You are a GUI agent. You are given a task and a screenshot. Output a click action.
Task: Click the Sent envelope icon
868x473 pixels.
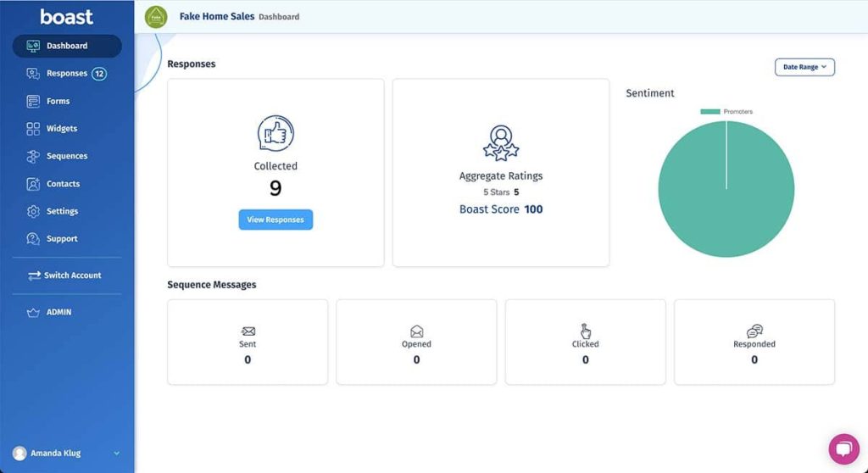pos(248,331)
